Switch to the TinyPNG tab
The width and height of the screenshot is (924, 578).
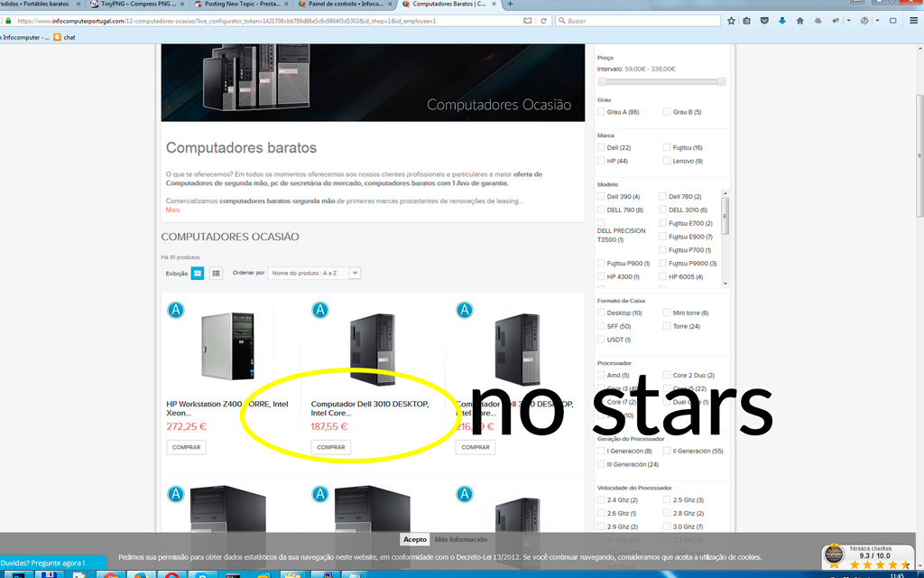click(138, 4)
